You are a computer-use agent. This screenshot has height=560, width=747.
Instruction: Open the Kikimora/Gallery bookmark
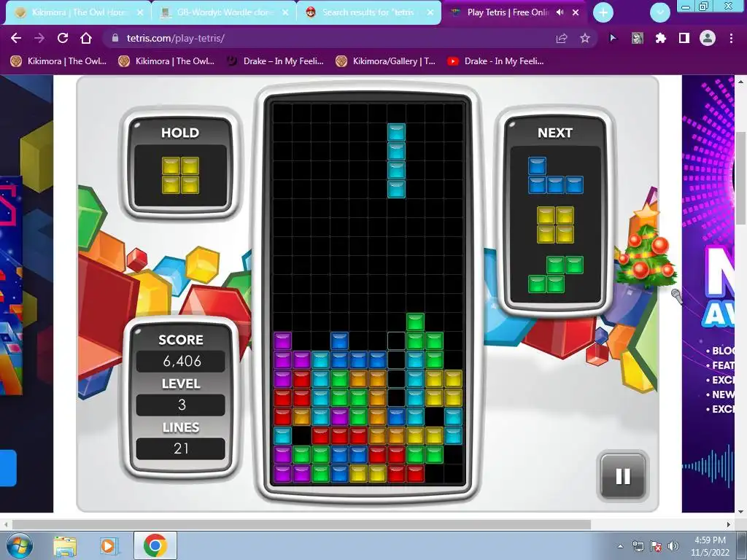coord(385,61)
